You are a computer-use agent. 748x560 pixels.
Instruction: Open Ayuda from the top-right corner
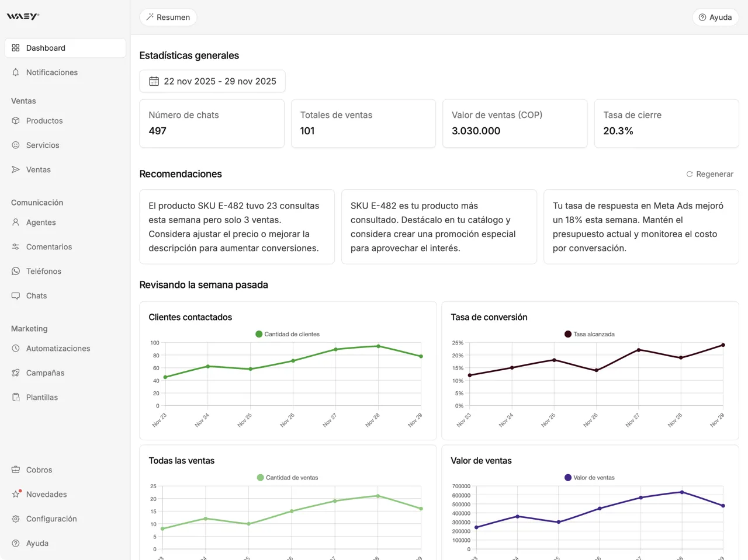715,17
